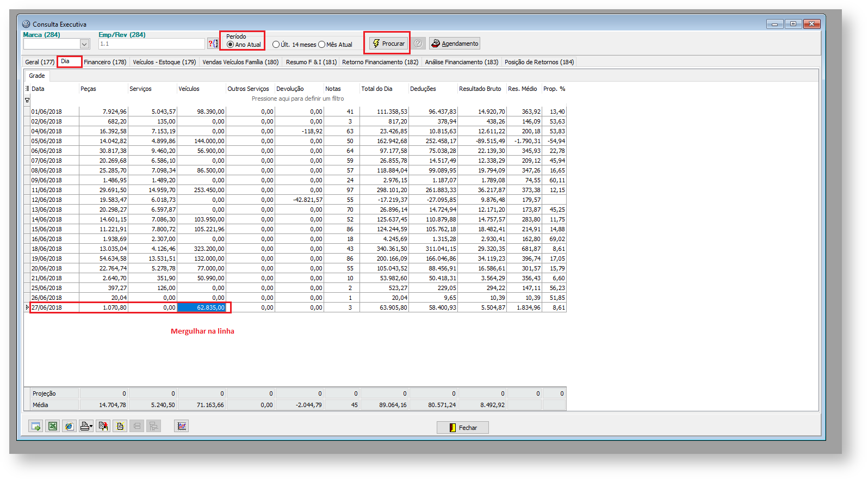Select the Mês Atual period option

(322, 45)
